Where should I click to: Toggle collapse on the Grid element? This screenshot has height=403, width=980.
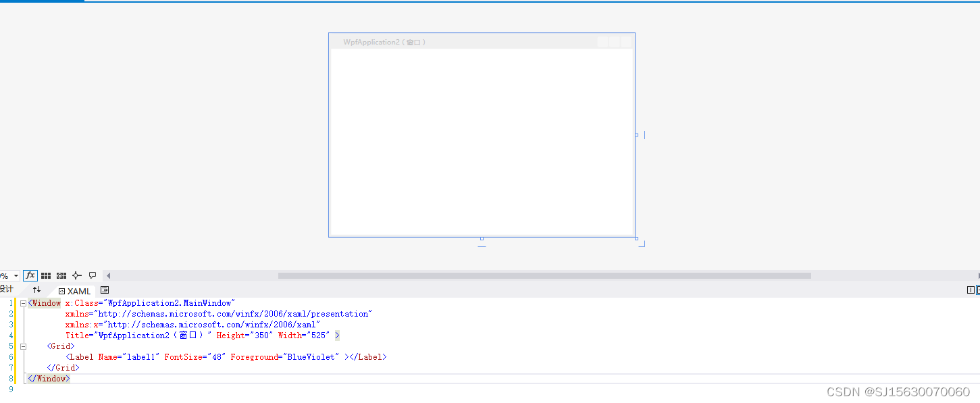tap(22, 346)
